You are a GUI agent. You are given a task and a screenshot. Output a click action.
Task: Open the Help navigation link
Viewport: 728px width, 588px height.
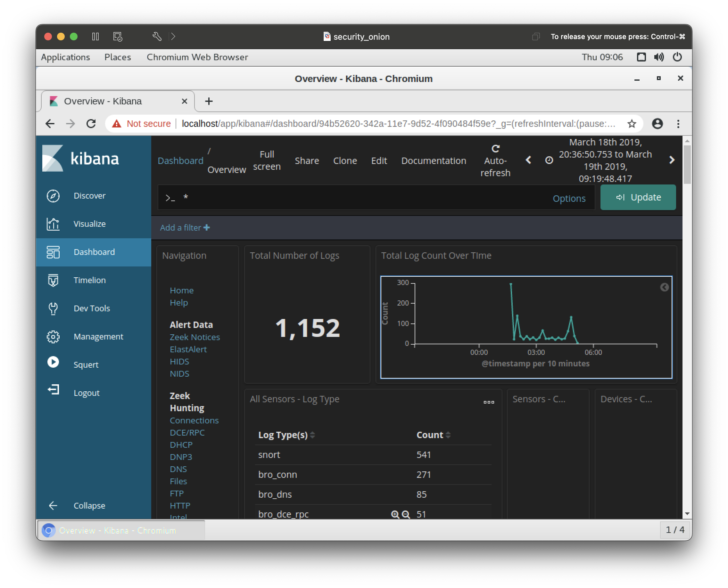point(178,302)
